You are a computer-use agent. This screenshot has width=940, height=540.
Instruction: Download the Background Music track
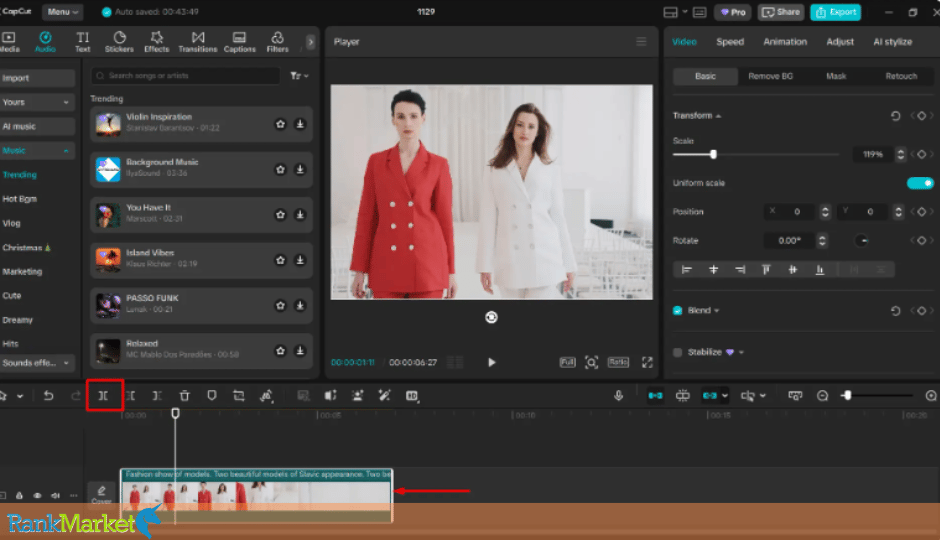point(300,170)
